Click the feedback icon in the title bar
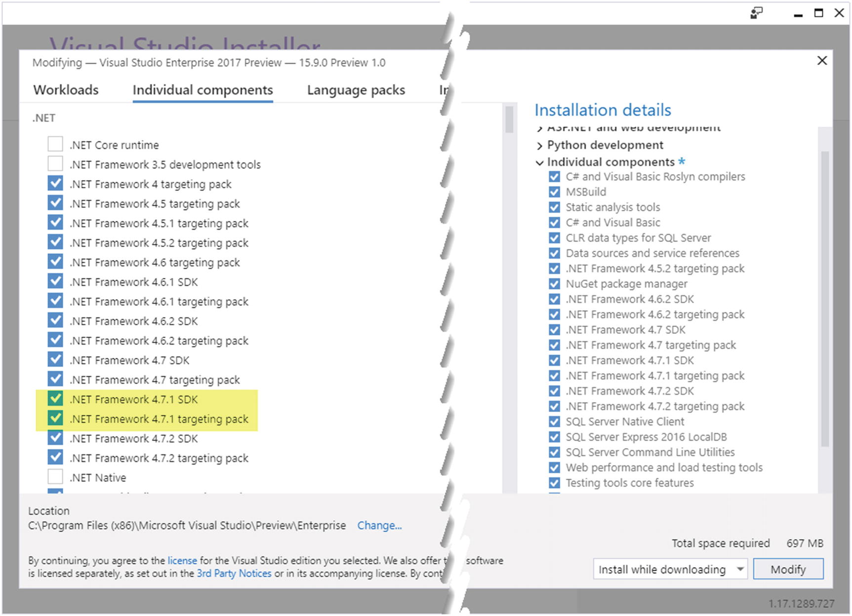This screenshot has width=852, height=616. pos(756,13)
